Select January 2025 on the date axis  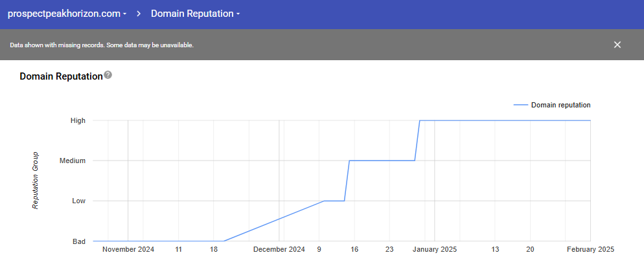435,249
